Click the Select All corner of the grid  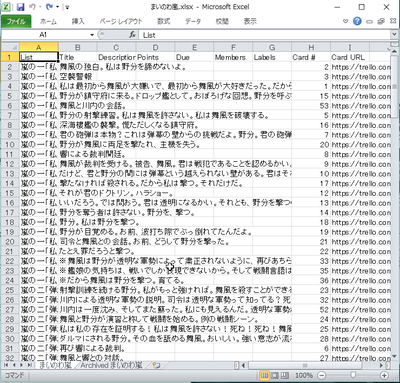pos(10,47)
